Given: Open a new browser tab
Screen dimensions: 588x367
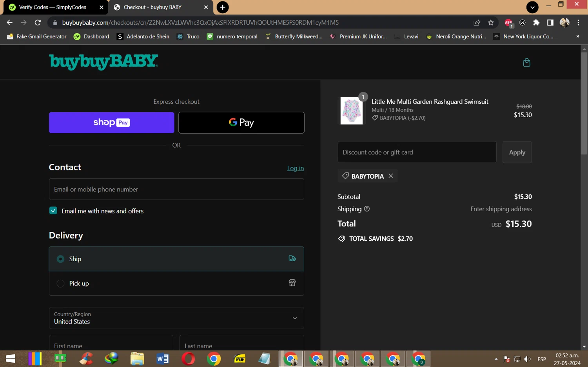Looking at the screenshot, I should tap(223, 7).
